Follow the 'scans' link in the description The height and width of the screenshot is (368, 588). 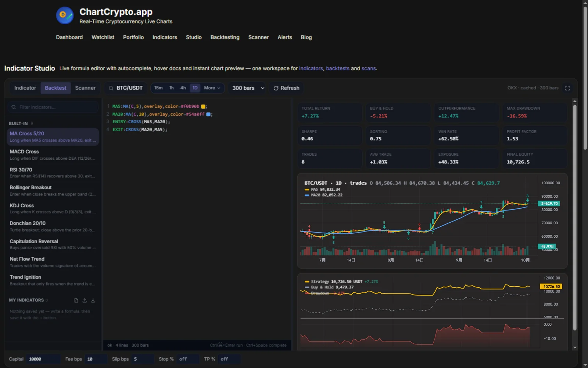(x=369, y=68)
